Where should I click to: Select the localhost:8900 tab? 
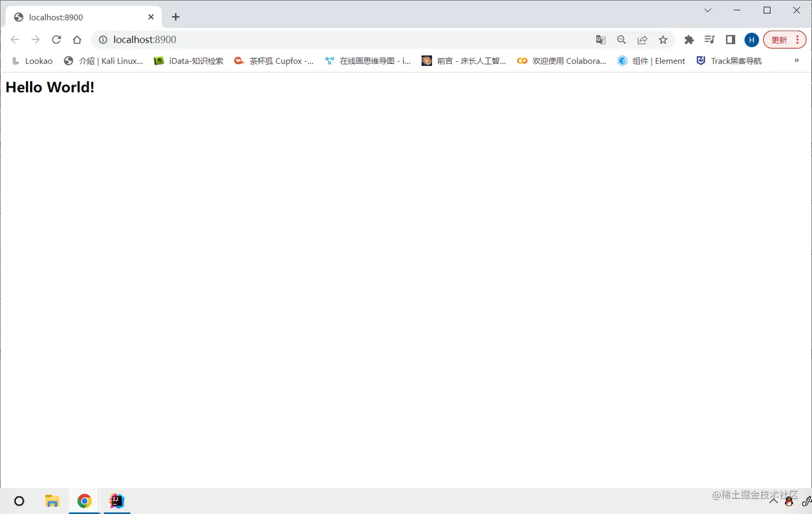(83, 17)
